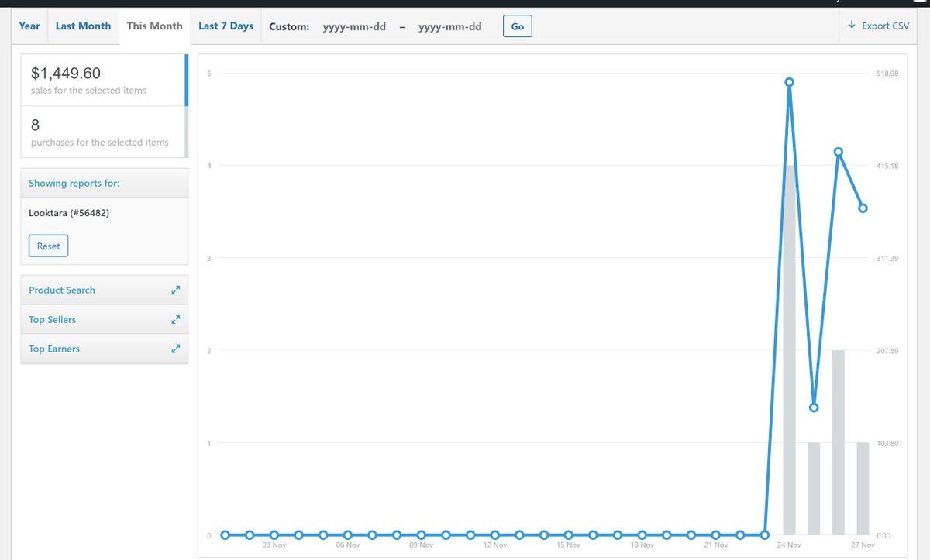Click the blue sales legend color bar
Viewport: 930px width, 560px height.
(x=186, y=81)
